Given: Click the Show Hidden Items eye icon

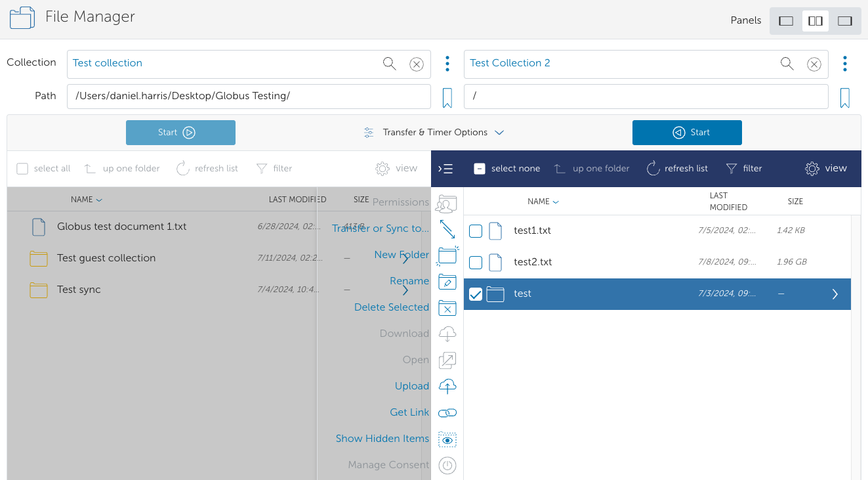Looking at the screenshot, I should pos(447,439).
